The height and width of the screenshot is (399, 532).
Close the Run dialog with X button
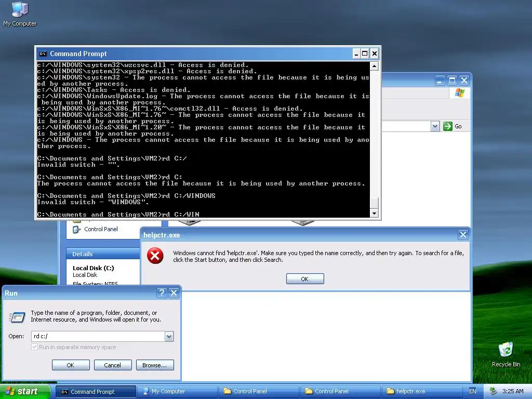pos(174,293)
